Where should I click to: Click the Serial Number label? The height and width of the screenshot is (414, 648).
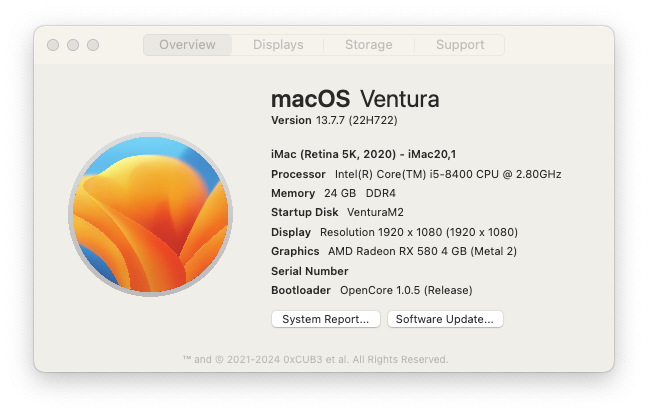310,271
